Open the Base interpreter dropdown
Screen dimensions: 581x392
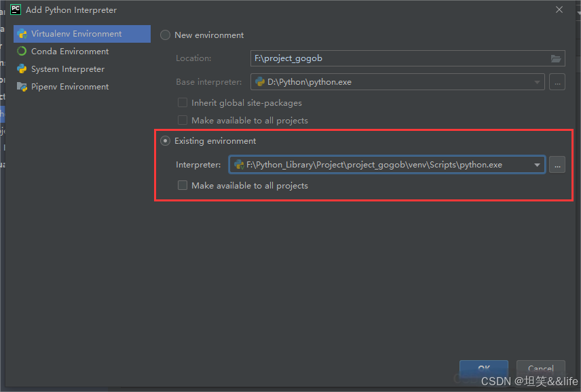point(398,82)
